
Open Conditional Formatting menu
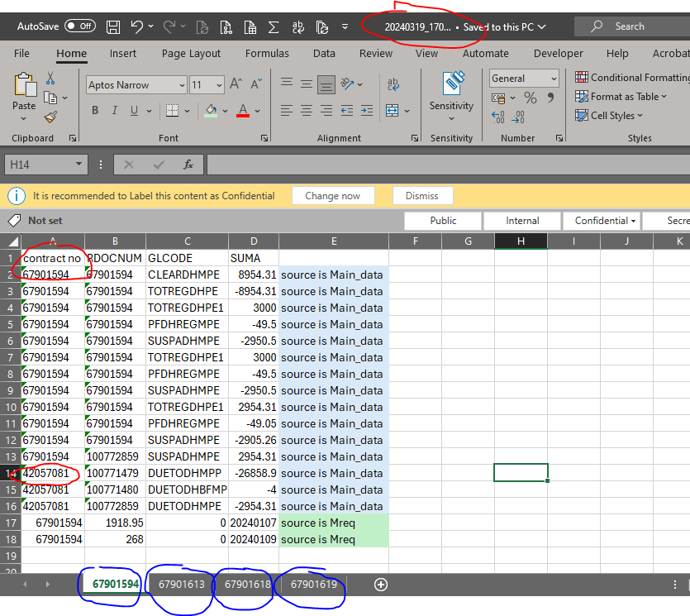[x=632, y=78]
